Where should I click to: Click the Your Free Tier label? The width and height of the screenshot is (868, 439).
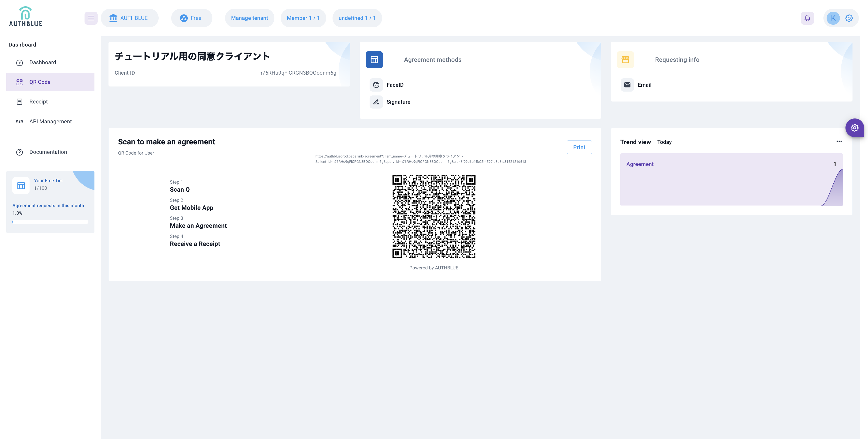[48, 181]
